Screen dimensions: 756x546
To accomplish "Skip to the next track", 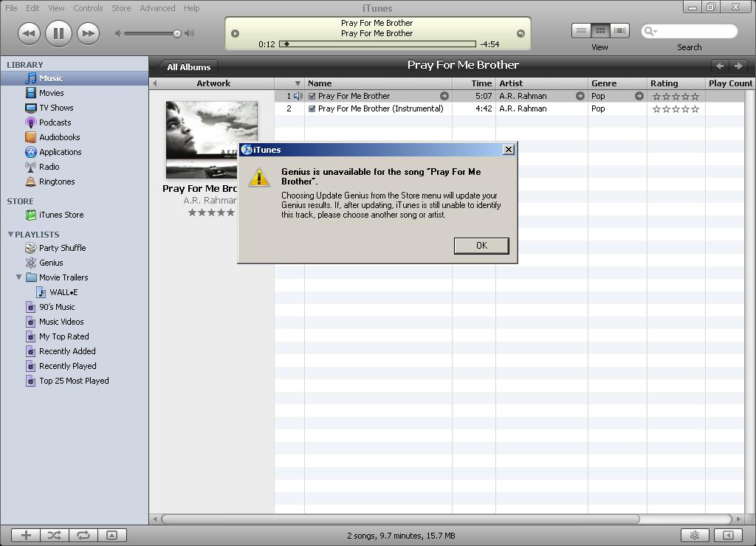I will (x=88, y=32).
